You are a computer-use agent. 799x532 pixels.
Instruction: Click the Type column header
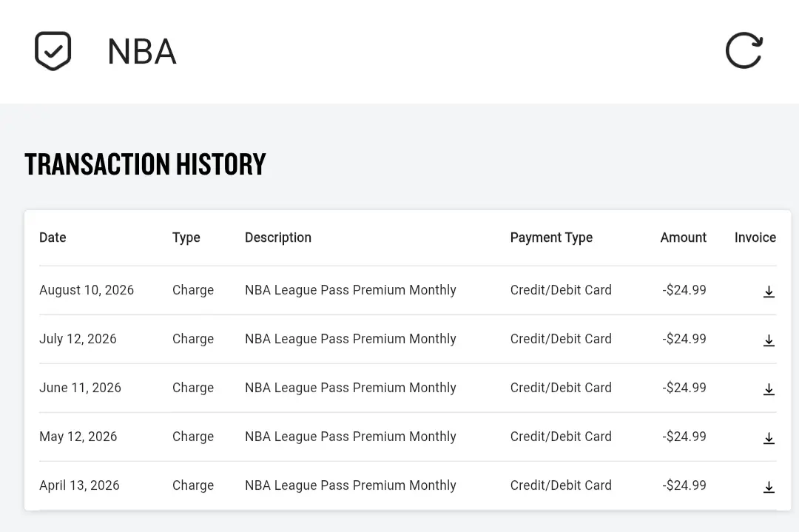click(186, 238)
